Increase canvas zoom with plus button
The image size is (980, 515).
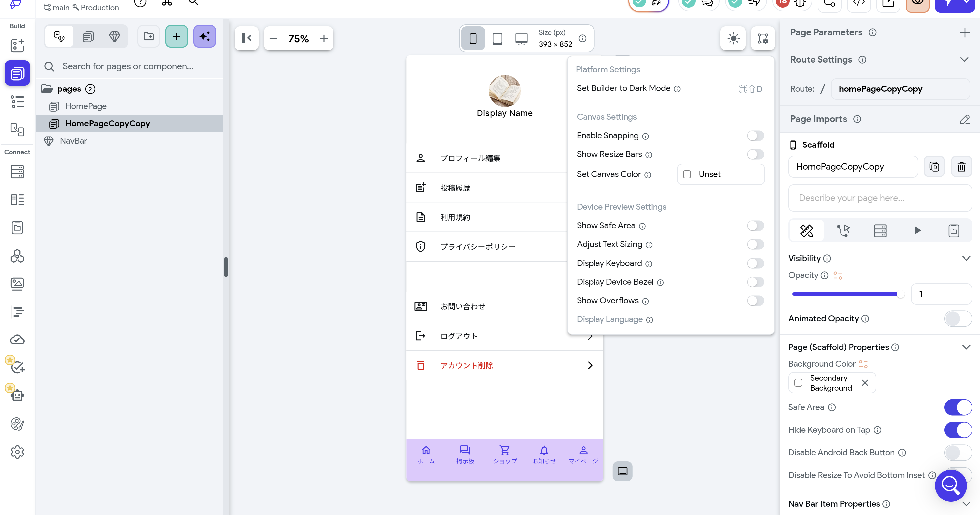324,38
